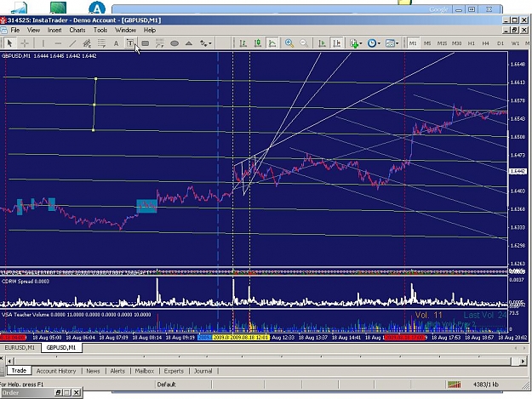Viewport: 532px width, 399px height.
Task: Switch to Line chart display
Action: (272, 43)
